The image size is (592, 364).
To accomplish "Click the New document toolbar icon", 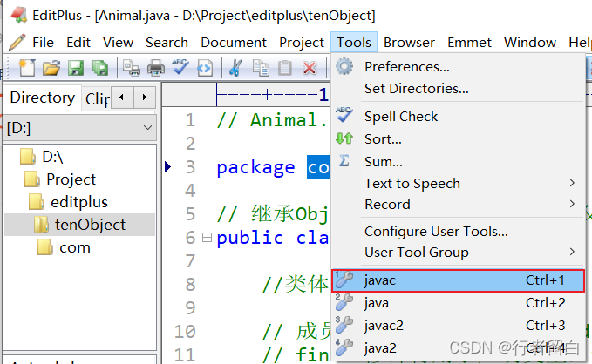I will 26,68.
